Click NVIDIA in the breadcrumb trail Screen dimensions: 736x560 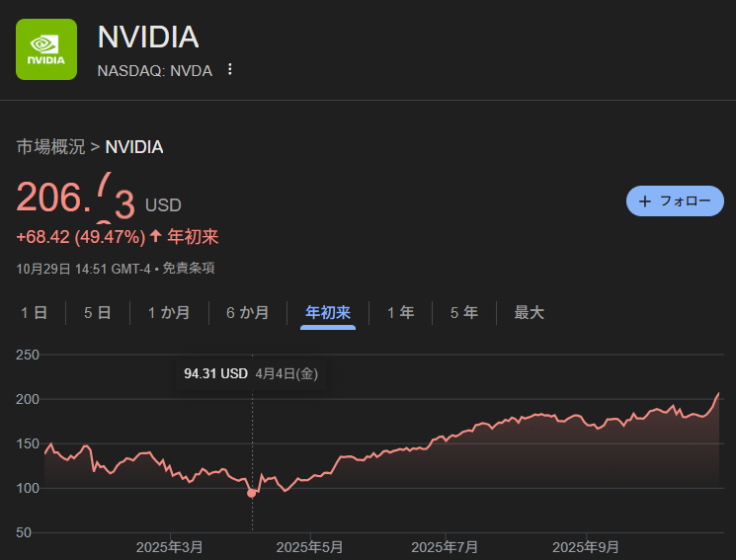coord(134,147)
